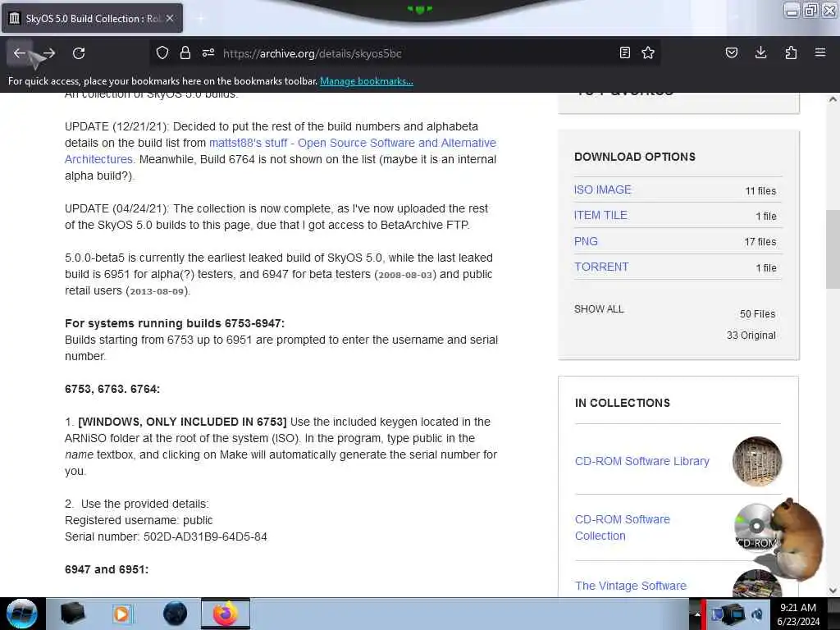Open the dark globe taskbar icon
This screenshot has width=840, height=630.
(175, 614)
